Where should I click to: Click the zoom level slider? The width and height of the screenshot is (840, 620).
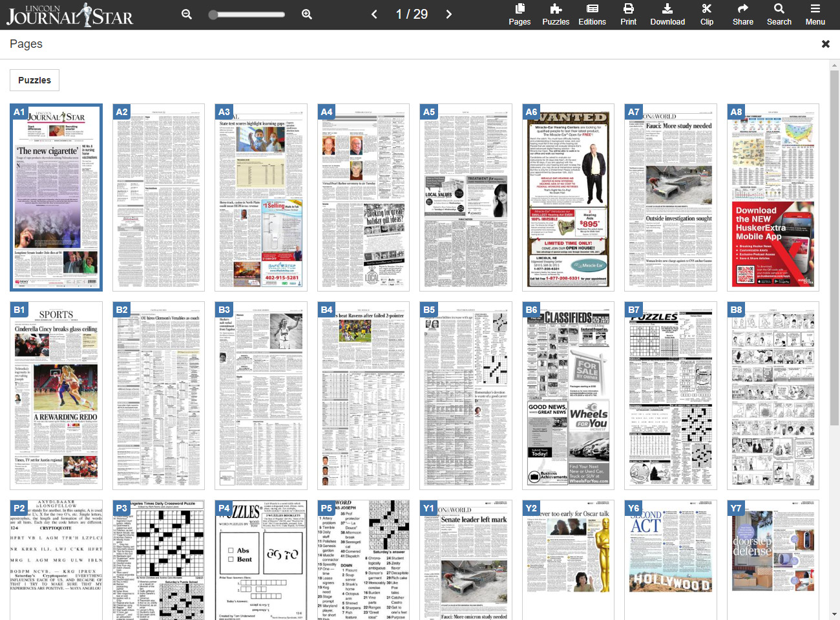click(247, 14)
